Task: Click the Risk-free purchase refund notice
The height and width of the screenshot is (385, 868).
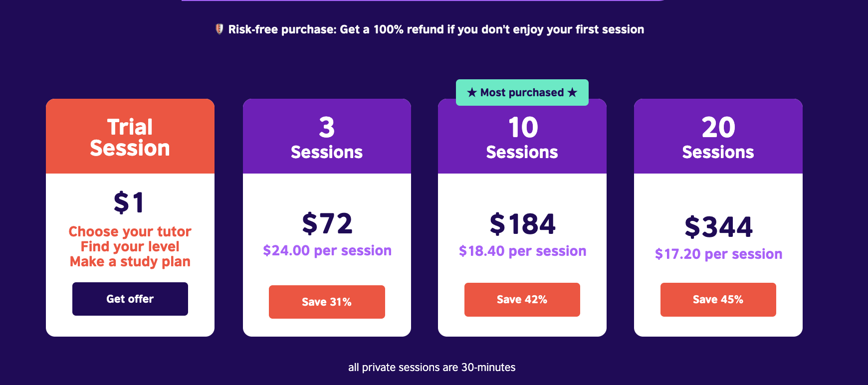Action: coord(435,29)
